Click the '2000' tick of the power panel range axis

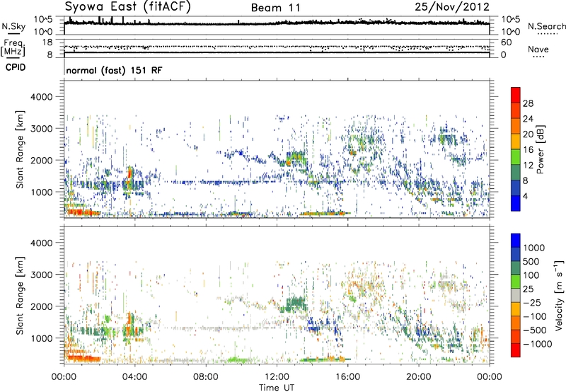(x=41, y=160)
